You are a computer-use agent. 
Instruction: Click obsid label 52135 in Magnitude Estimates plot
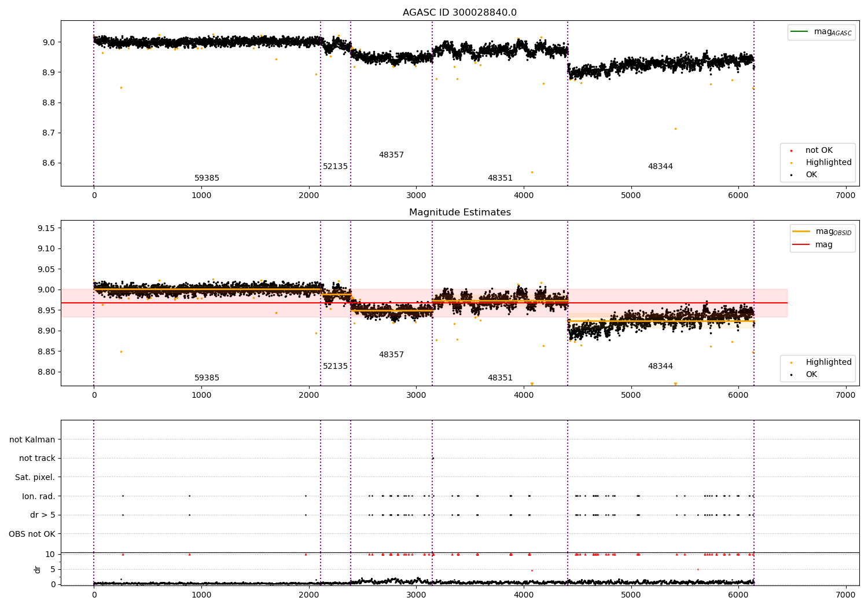(336, 367)
